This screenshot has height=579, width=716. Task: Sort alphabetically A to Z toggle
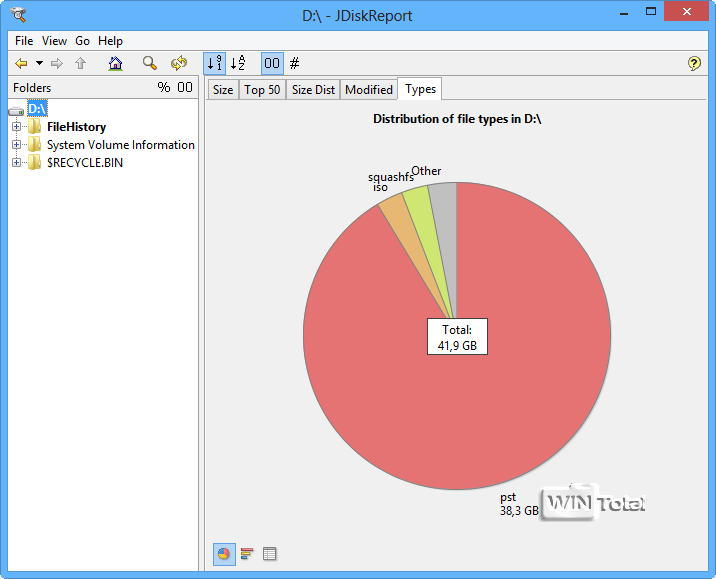[x=238, y=63]
